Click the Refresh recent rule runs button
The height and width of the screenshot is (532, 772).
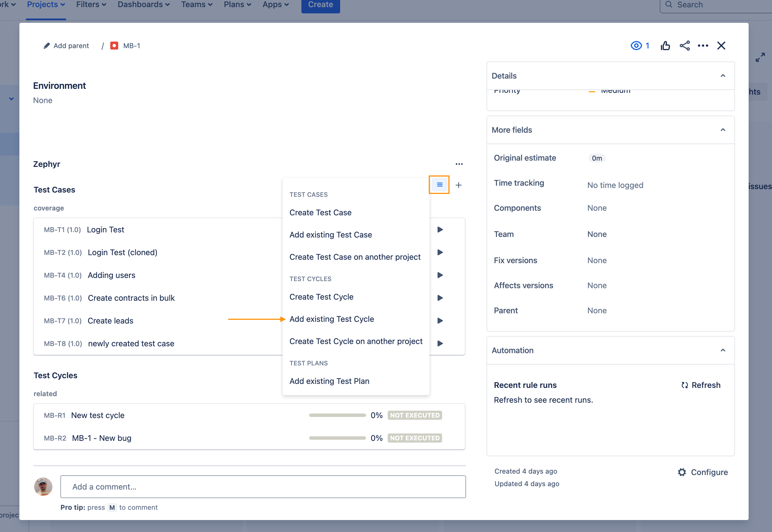[701, 385]
